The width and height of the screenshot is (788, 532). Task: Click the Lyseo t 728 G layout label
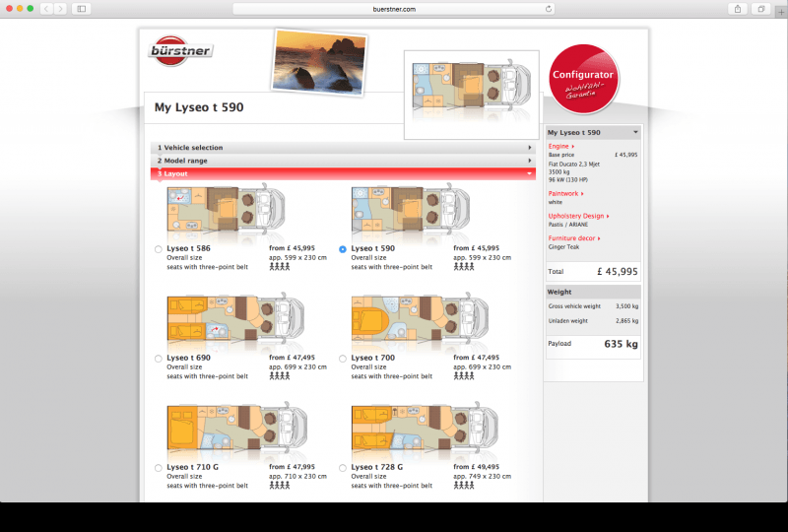(377, 467)
